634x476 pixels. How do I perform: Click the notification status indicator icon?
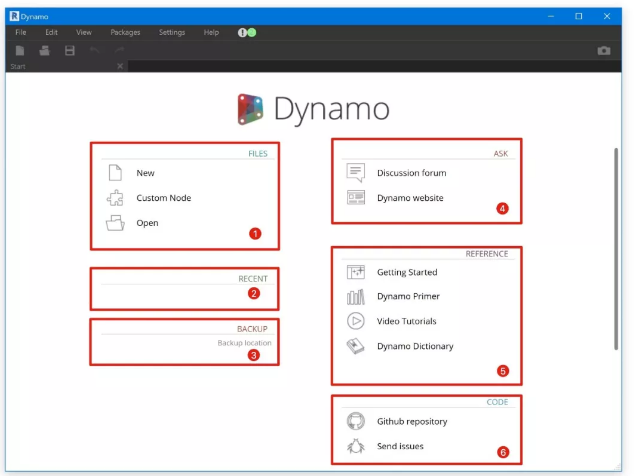coord(247,33)
